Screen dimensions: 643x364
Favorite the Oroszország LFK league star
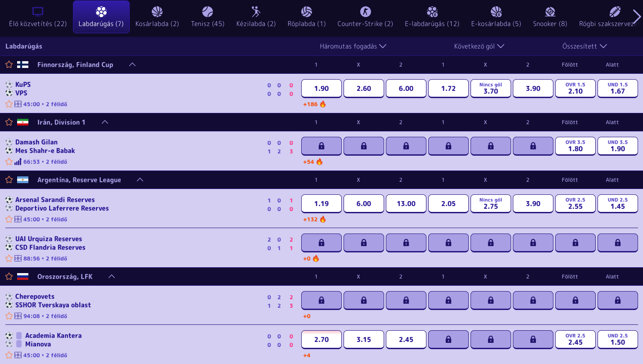pos(9,277)
